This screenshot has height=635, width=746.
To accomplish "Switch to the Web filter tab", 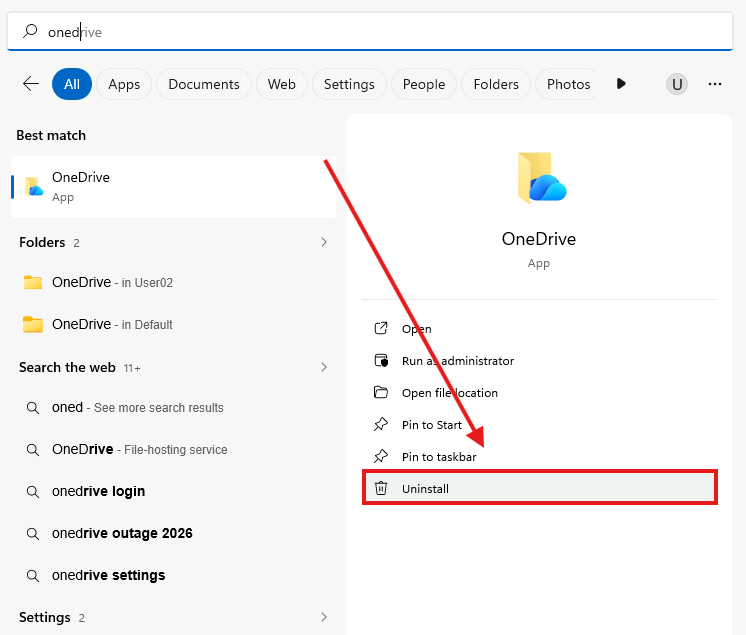I will pos(281,84).
